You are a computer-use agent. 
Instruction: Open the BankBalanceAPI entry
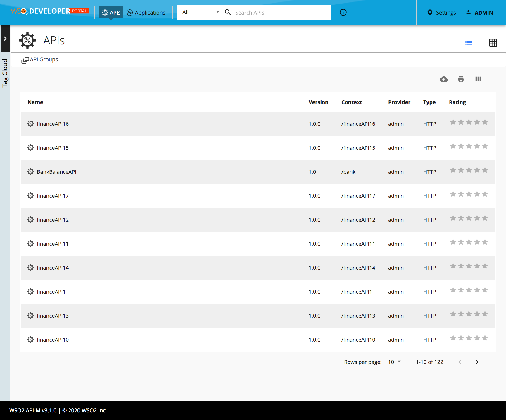[56, 172]
